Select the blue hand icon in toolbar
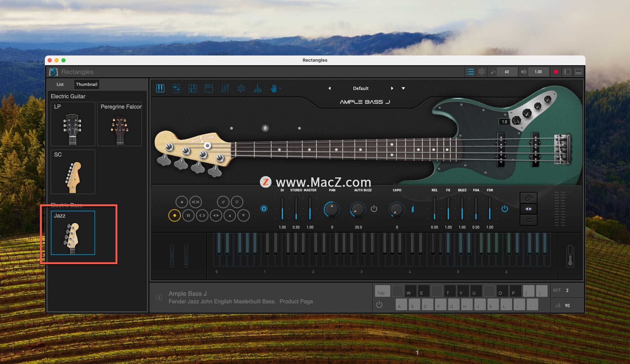 tap(273, 89)
